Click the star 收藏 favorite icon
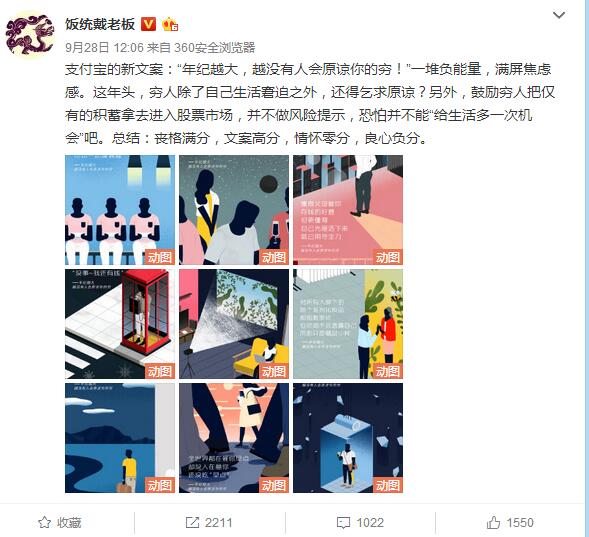589x537 pixels. pyautogui.click(x=44, y=522)
